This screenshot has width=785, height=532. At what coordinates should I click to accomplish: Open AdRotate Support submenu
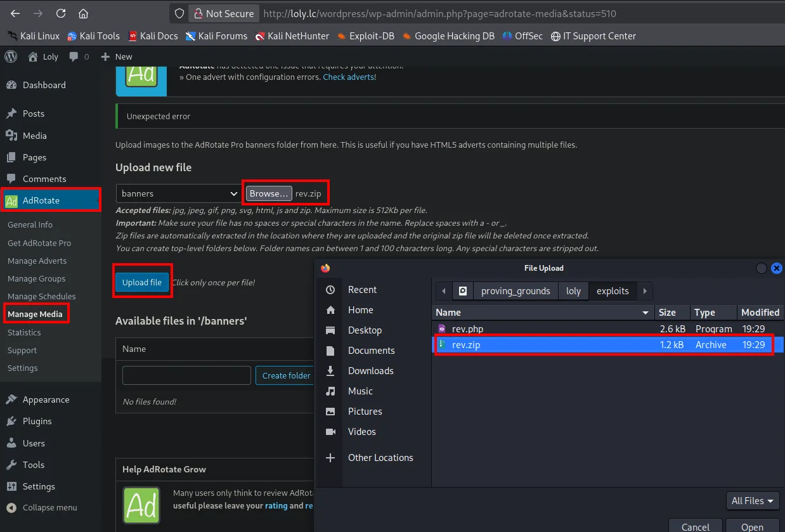pyautogui.click(x=22, y=350)
